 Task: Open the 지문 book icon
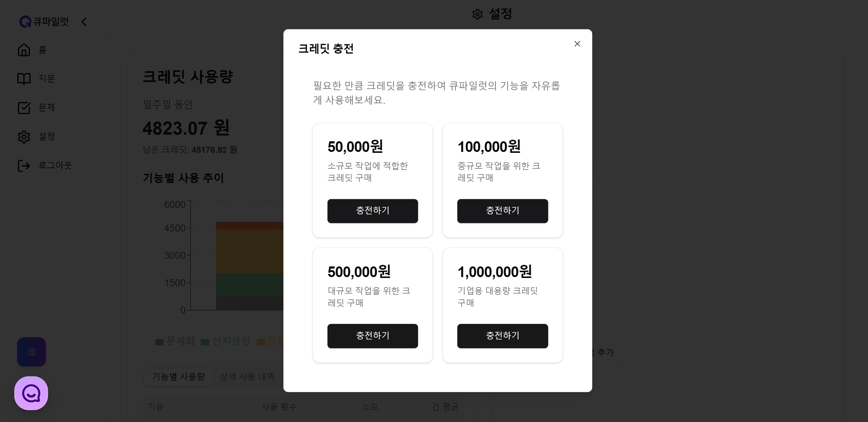tap(24, 79)
